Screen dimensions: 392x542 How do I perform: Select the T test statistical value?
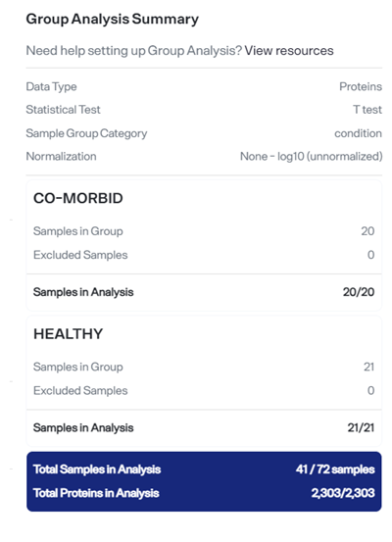pos(367,110)
